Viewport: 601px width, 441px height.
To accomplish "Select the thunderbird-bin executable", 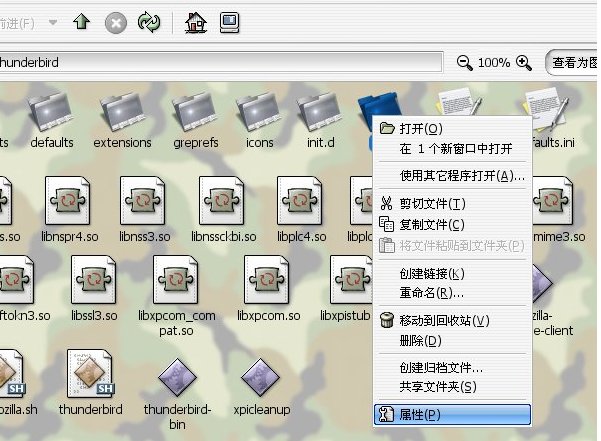I will pos(177,394).
